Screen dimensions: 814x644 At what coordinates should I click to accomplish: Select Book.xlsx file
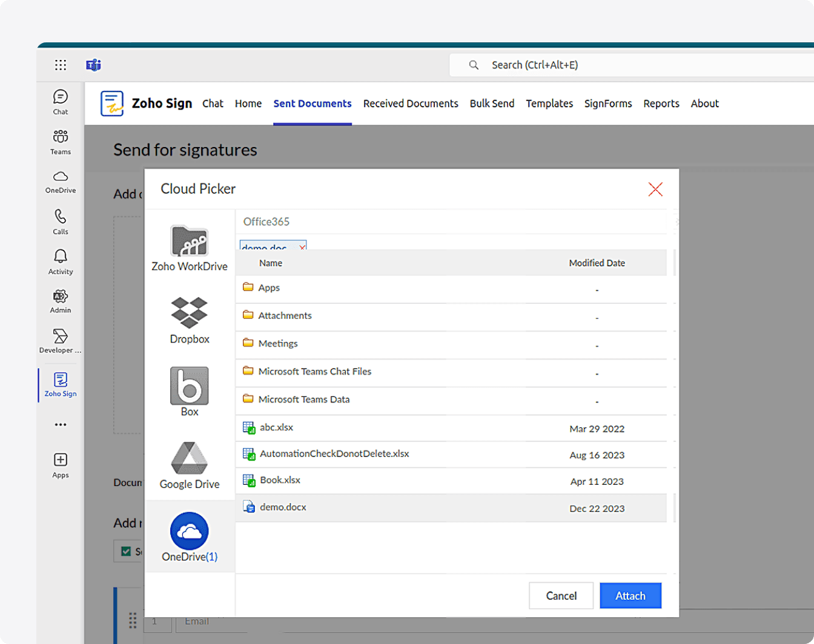click(x=451, y=481)
